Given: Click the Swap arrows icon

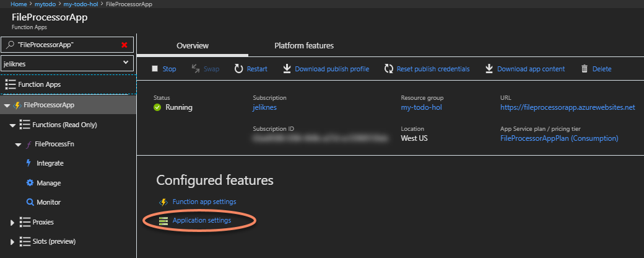Looking at the screenshot, I should click(196, 69).
